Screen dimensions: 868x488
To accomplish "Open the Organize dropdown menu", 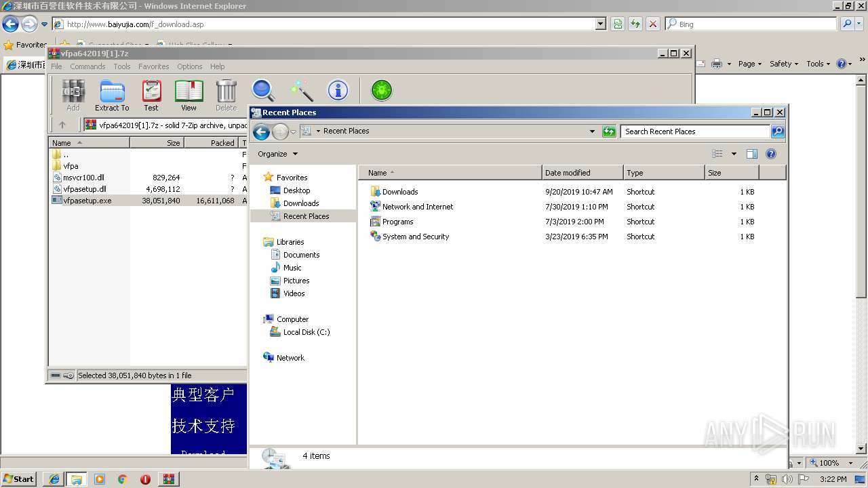I will [x=277, y=154].
